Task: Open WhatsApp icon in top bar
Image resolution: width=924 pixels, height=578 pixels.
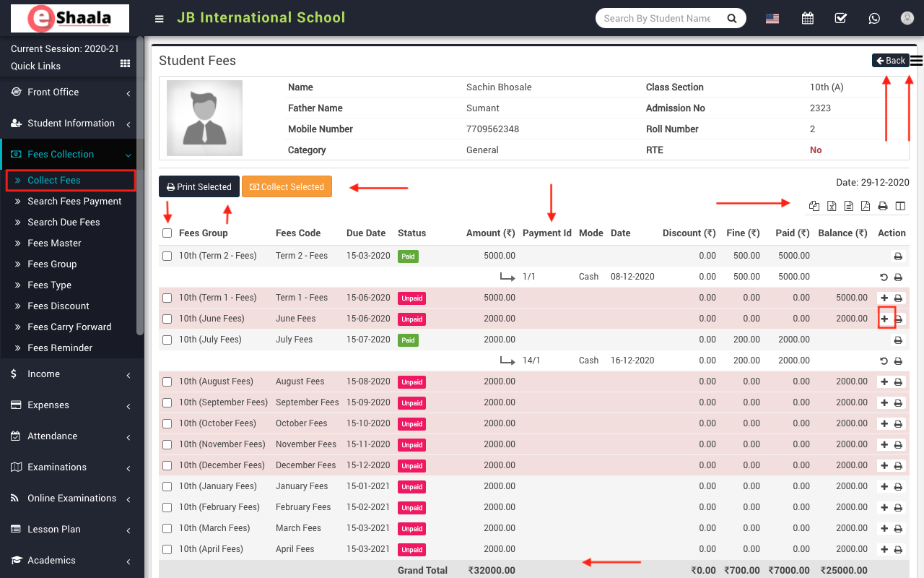Action: pyautogui.click(x=874, y=18)
